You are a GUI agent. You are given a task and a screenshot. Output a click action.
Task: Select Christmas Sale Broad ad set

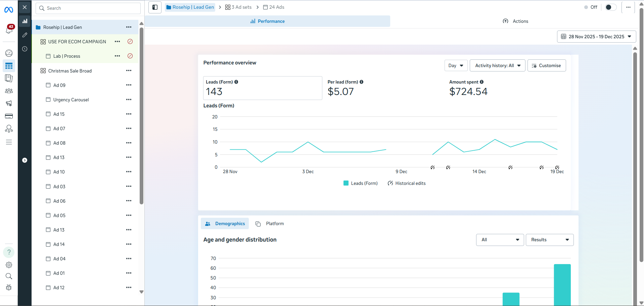[70, 71]
